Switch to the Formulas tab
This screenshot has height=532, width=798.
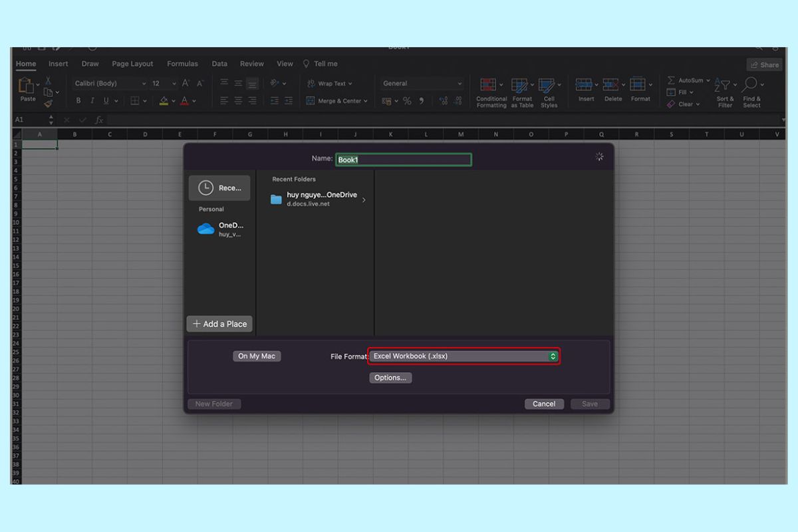click(x=182, y=64)
